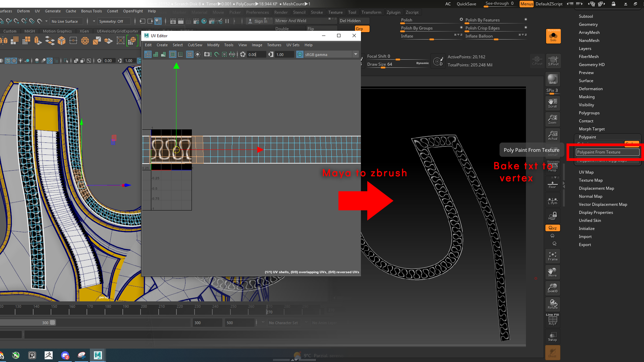
Task: Click the UV exposure 0.00 input field
Action: [256, 54]
